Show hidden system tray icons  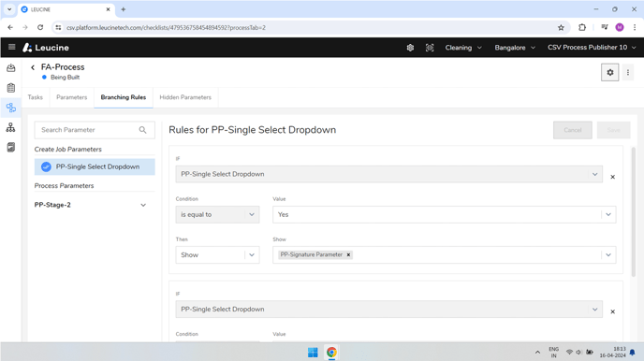pyautogui.click(x=537, y=353)
